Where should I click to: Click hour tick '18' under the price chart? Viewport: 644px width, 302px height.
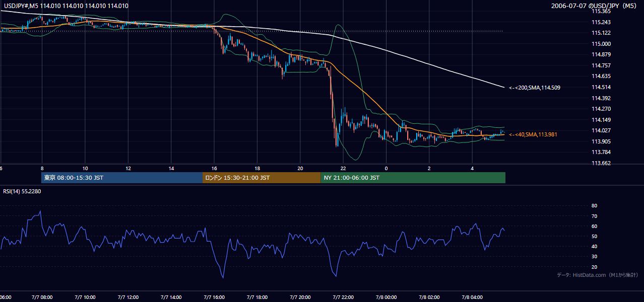point(257,168)
